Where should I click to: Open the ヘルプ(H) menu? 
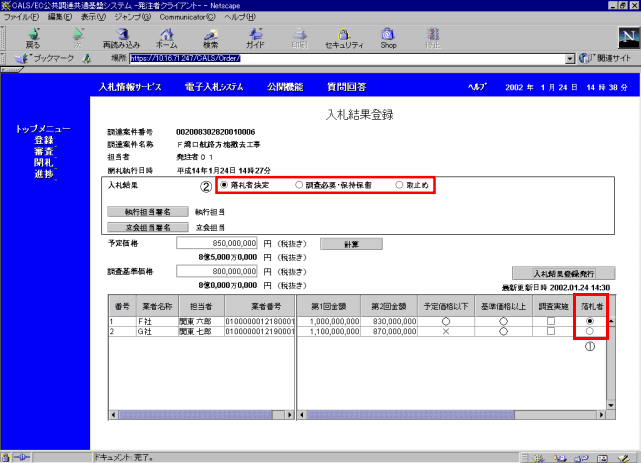(240, 17)
